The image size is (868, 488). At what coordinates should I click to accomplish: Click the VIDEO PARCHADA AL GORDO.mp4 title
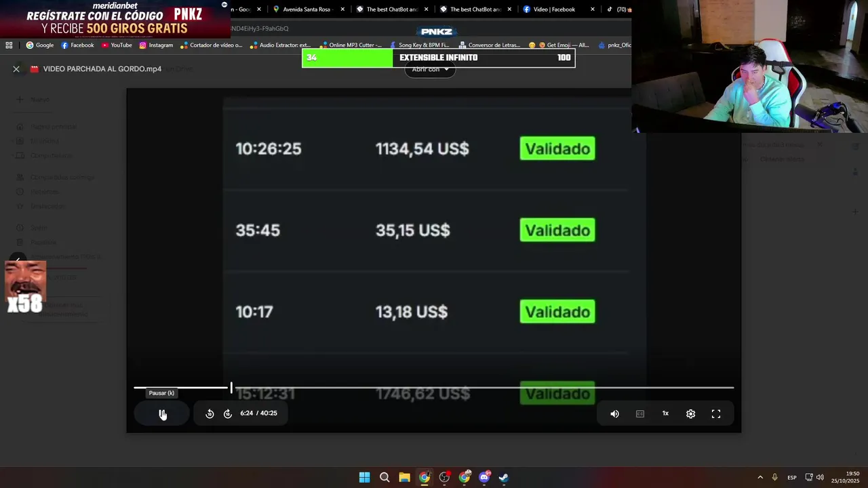tap(102, 69)
